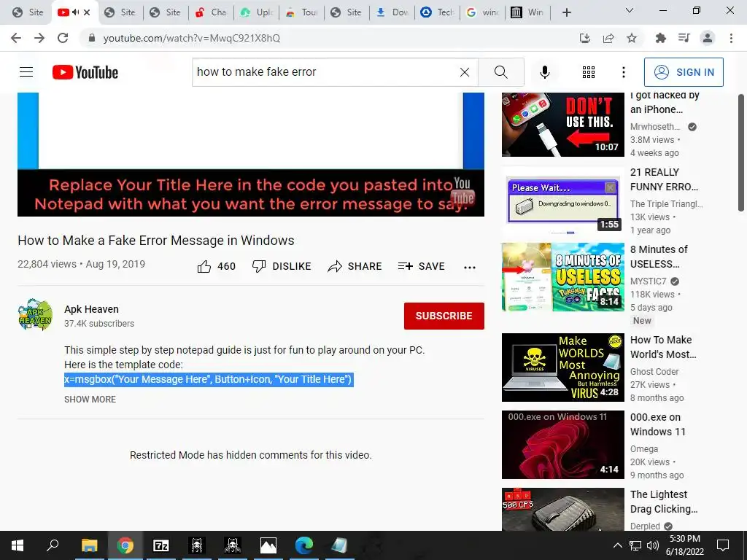Open the volume control in system tray

(x=653, y=545)
